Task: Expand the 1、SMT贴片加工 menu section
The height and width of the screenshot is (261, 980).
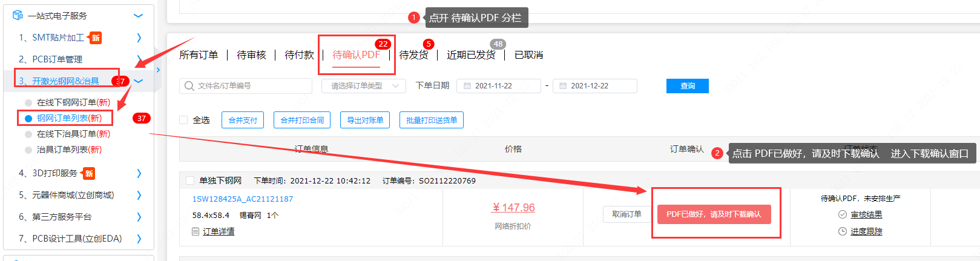Action: pos(139,38)
